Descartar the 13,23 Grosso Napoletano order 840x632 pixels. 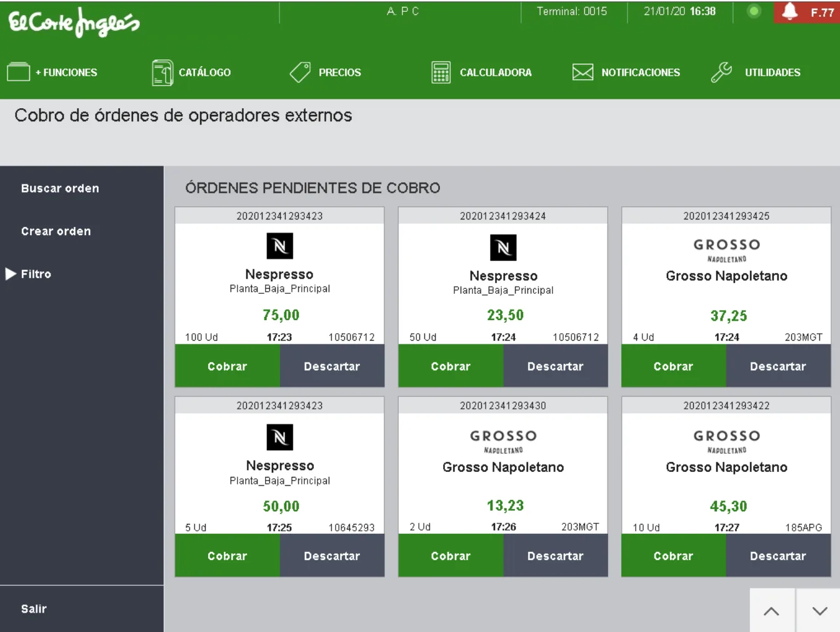[x=555, y=556]
